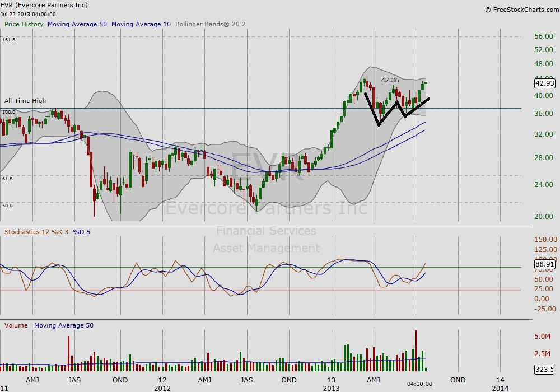
Task: Click the 42.93 current price marker
Action: click(545, 83)
